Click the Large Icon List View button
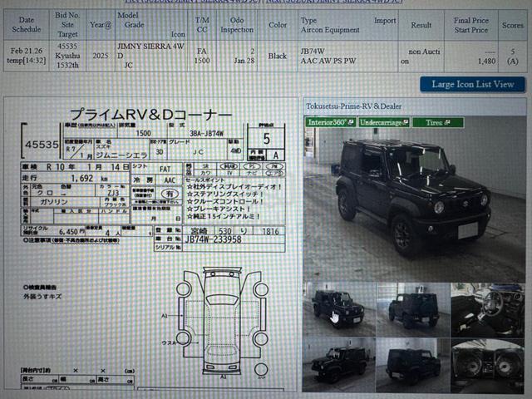532x399 pixels. pyautogui.click(x=472, y=84)
